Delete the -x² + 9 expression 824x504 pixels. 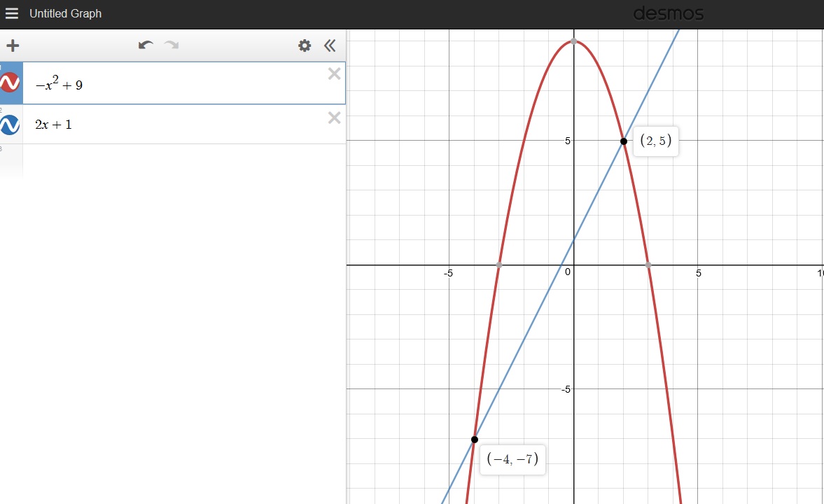click(335, 74)
